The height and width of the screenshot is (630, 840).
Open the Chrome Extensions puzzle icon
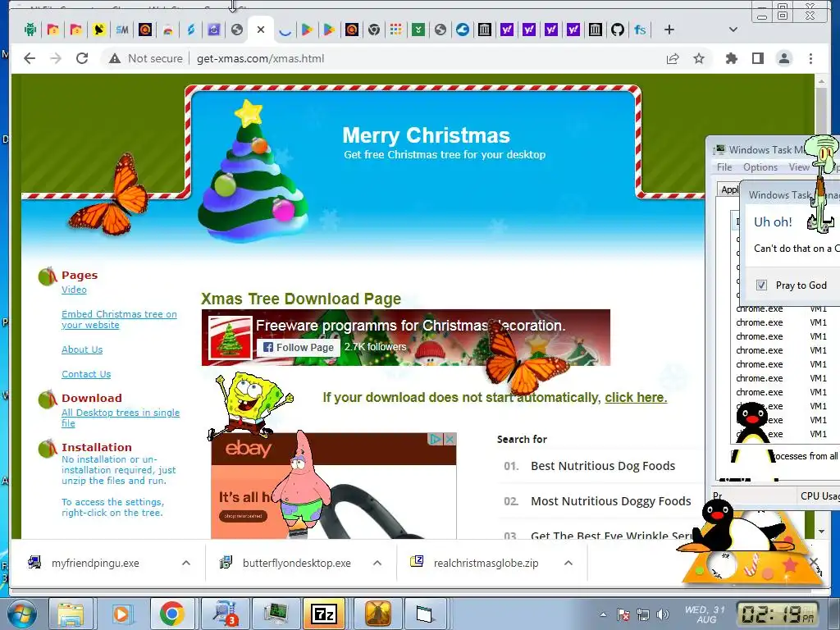pyautogui.click(x=731, y=58)
